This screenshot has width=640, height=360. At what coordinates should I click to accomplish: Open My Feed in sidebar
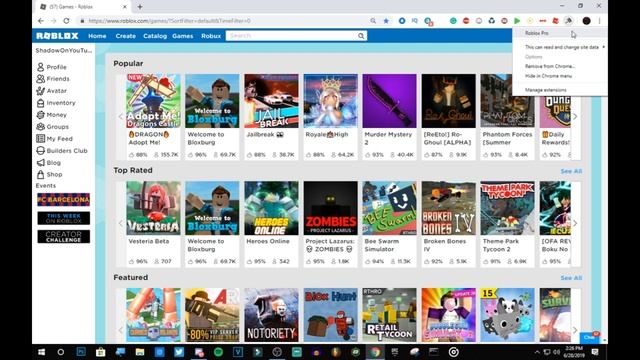click(x=54, y=139)
